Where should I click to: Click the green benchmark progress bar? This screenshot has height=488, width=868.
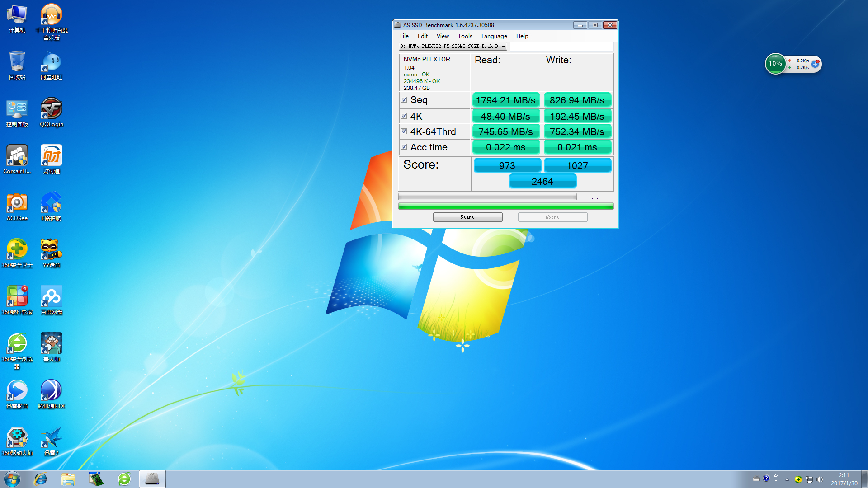tap(505, 206)
